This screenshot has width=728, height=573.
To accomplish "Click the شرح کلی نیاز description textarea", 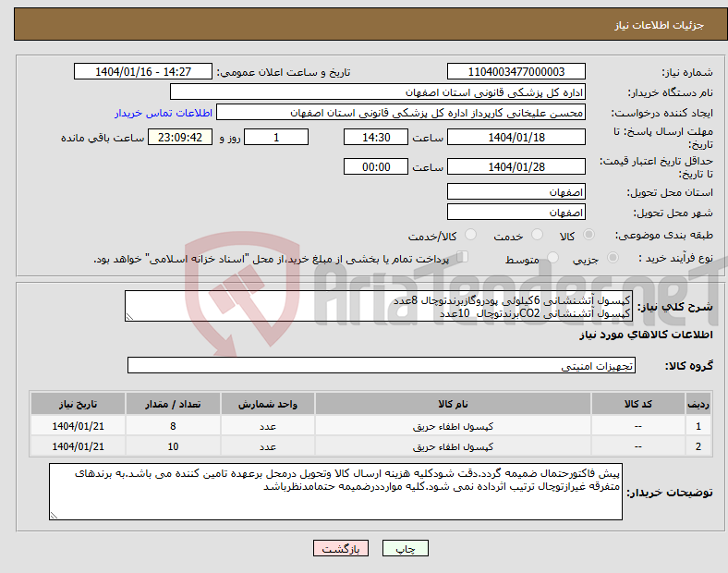I will click(x=379, y=306).
